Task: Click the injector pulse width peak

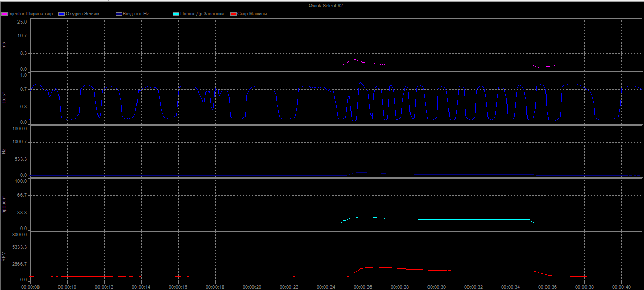Action: click(x=353, y=59)
